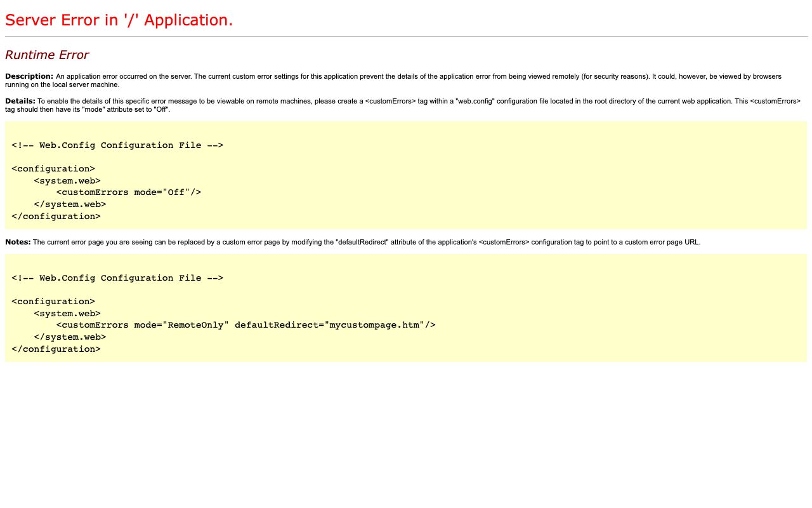Image resolution: width=812 pixels, height=508 pixels.
Task: Click the opening <configuration> tag in first code block
Action: (x=53, y=169)
